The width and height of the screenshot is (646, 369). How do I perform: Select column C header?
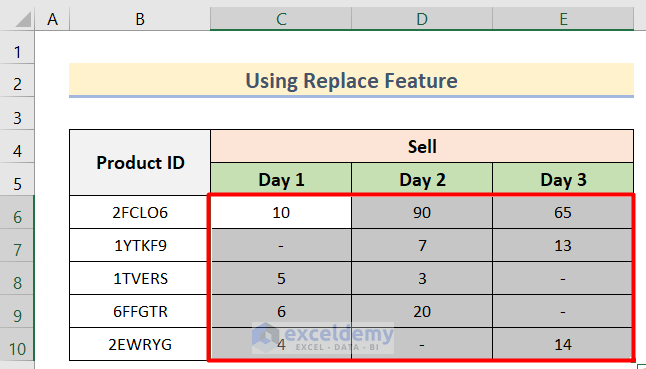point(281,19)
